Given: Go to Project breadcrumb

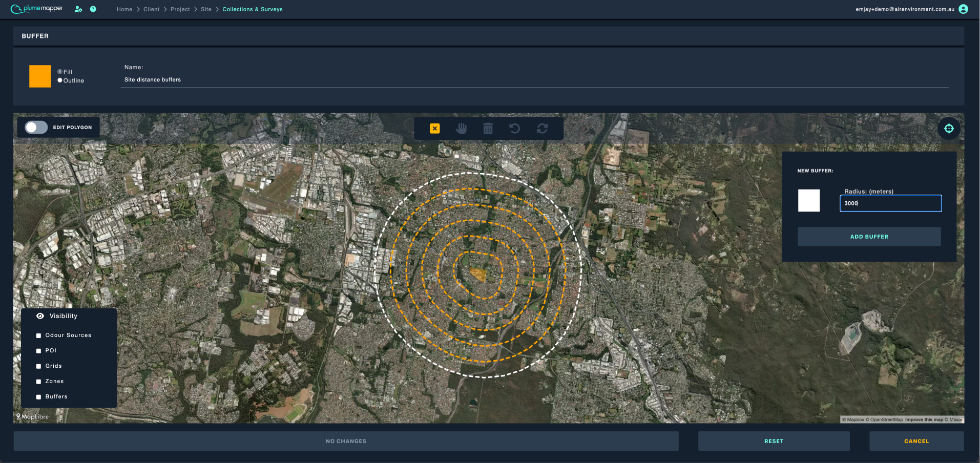Looking at the screenshot, I should coord(180,9).
